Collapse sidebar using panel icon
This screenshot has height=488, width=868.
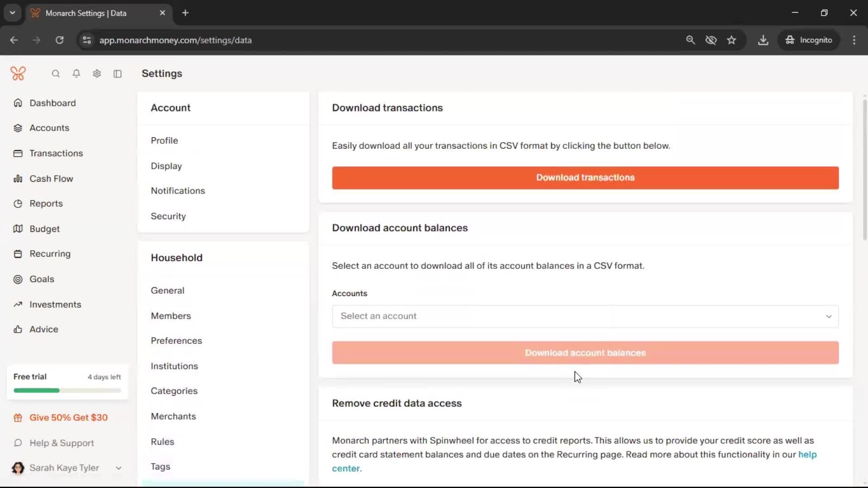tap(118, 74)
